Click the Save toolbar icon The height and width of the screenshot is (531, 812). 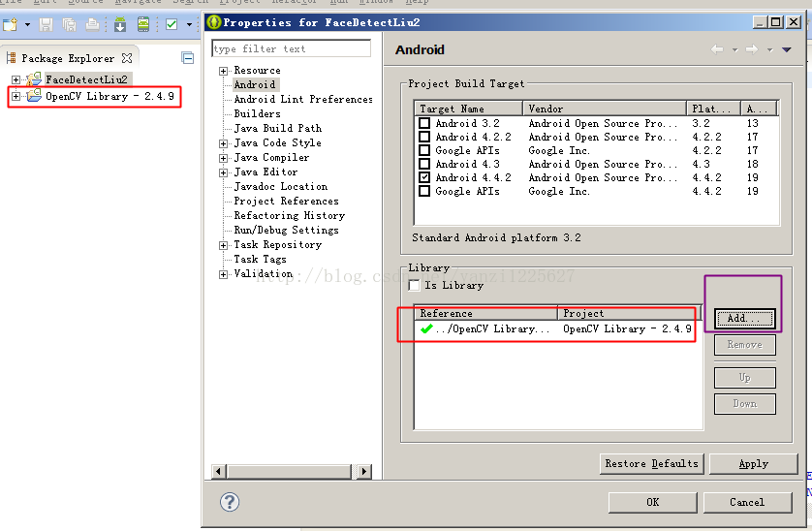click(x=47, y=24)
